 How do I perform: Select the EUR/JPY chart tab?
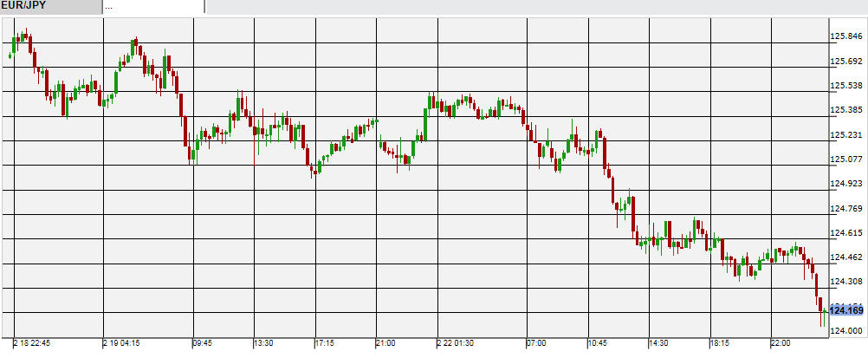49,6
